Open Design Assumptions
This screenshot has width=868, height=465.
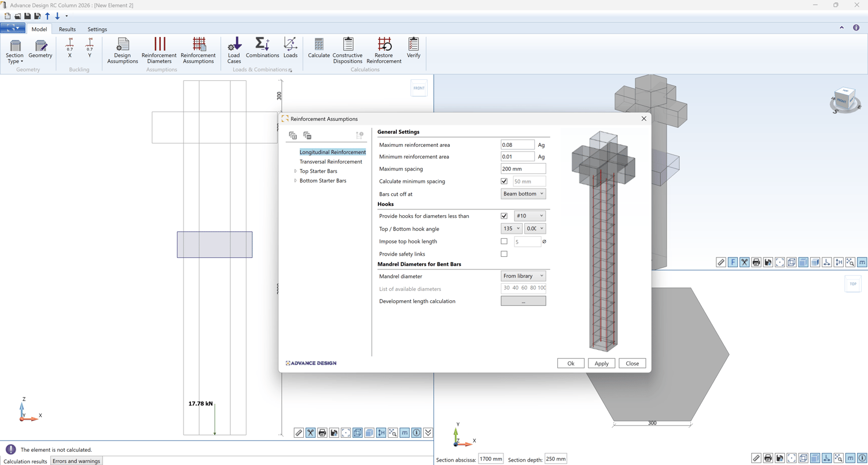pyautogui.click(x=123, y=50)
